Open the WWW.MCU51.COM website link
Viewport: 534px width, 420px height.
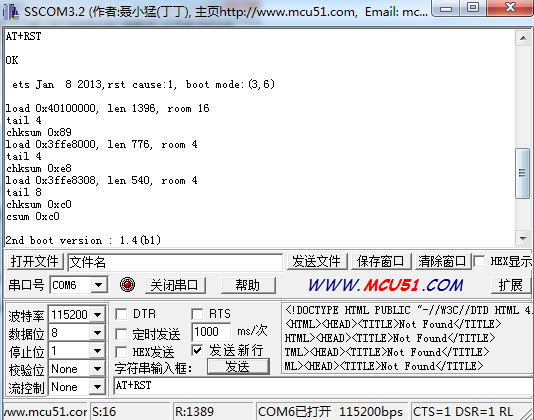[x=386, y=285]
